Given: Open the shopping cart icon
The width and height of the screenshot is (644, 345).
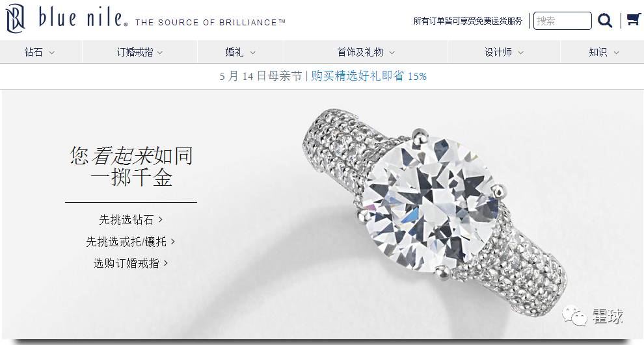Looking at the screenshot, I should (634, 19).
